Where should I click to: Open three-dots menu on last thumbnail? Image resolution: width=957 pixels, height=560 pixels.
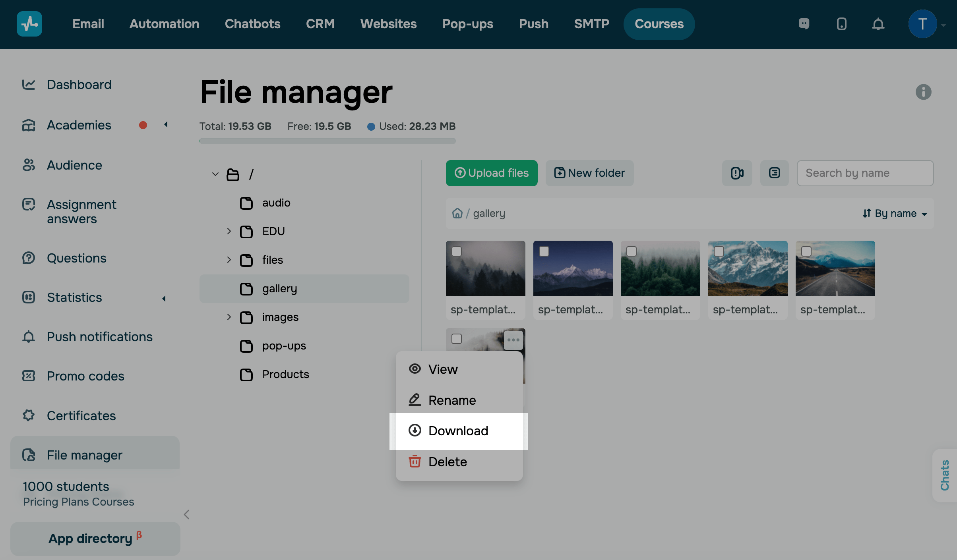[513, 340]
